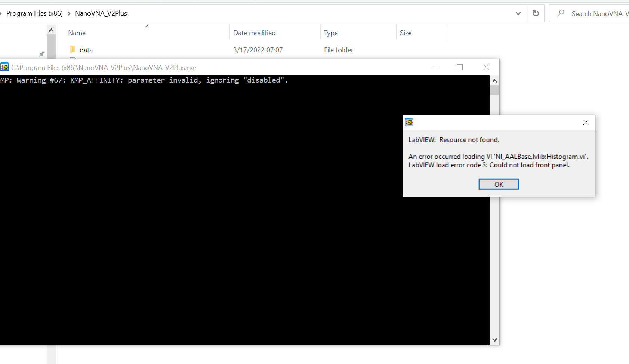Open the data folder in Explorer
The image size is (629, 364).
tap(86, 50)
